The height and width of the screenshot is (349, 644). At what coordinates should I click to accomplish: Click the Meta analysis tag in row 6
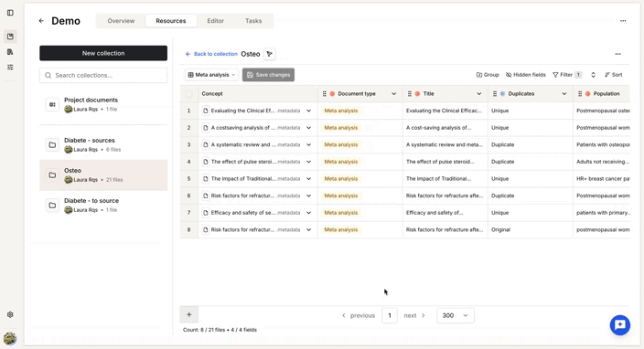(x=341, y=196)
